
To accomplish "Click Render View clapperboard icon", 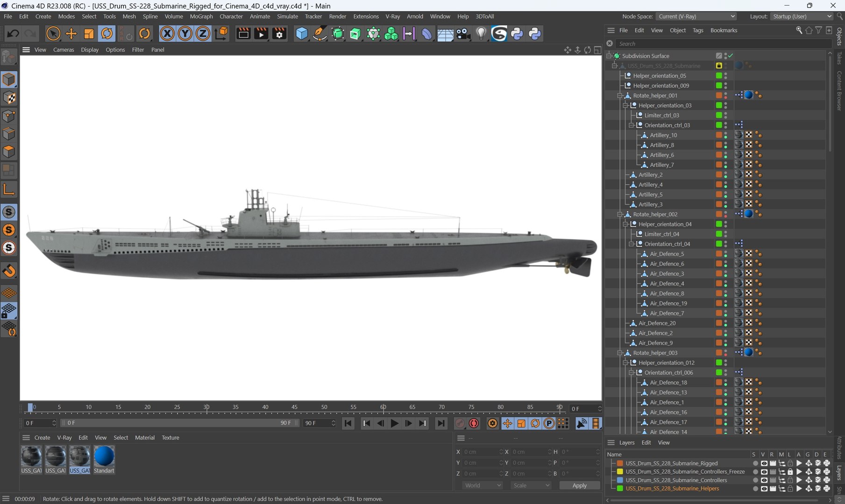I will tap(243, 34).
